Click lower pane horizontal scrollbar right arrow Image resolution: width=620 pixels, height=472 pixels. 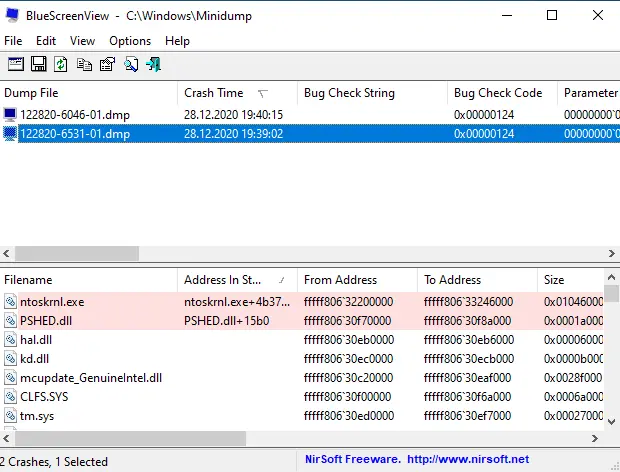pos(595,438)
